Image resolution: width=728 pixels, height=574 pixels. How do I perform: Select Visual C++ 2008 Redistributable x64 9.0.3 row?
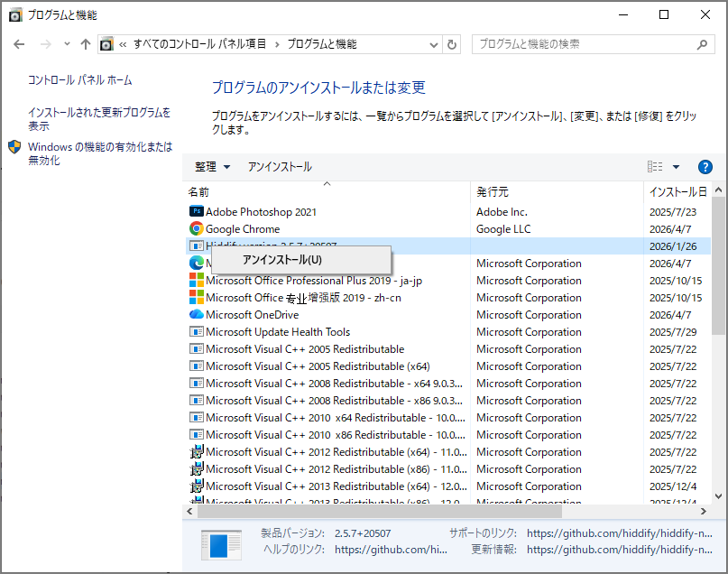click(448, 384)
